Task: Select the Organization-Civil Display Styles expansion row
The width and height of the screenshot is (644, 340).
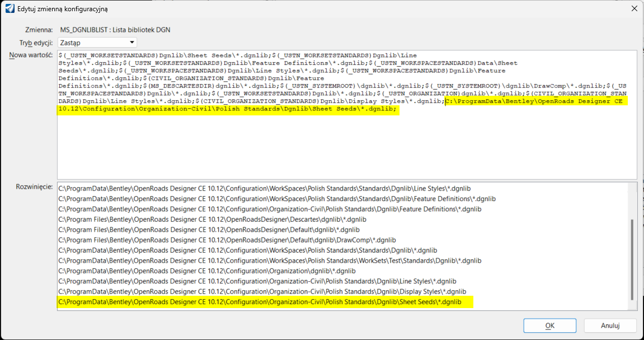Action: click(262, 291)
